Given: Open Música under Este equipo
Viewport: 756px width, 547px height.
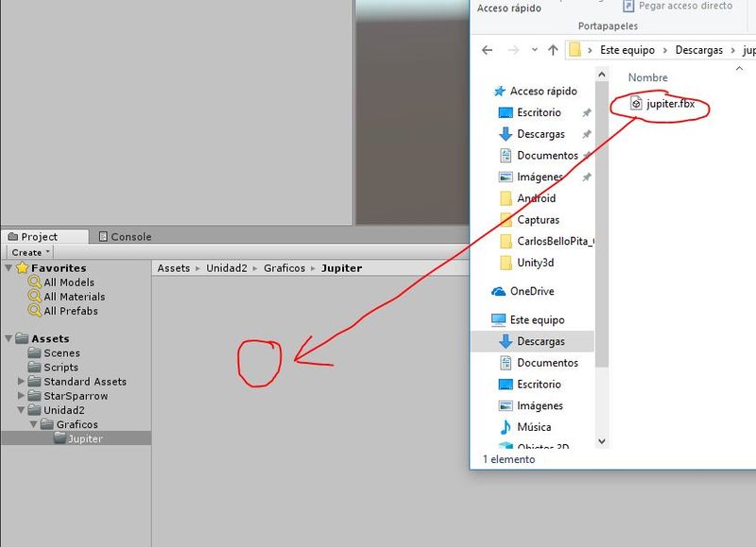Looking at the screenshot, I should click(x=534, y=427).
